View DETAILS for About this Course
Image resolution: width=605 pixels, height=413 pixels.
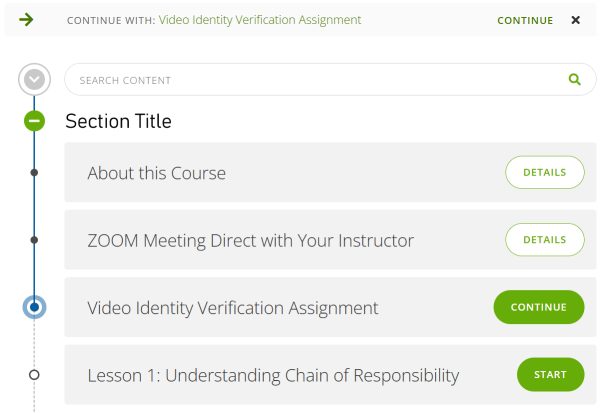[x=544, y=172]
